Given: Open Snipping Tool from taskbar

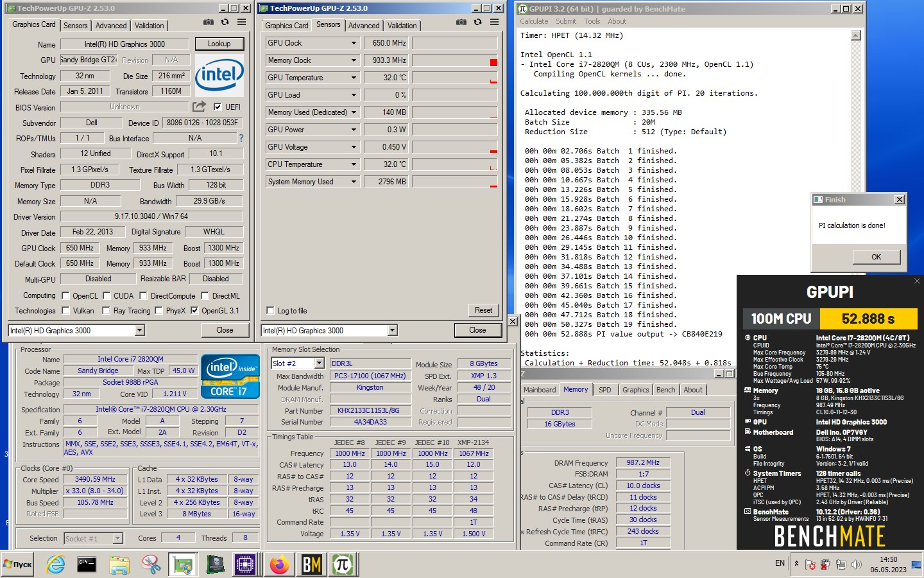Looking at the screenshot, I should (x=151, y=565).
